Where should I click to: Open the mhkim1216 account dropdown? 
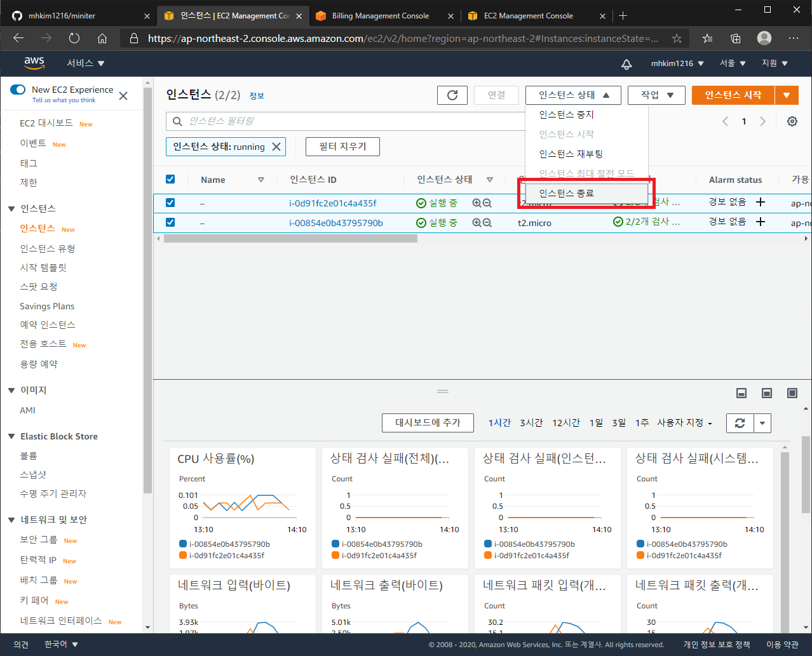pos(677,64)
